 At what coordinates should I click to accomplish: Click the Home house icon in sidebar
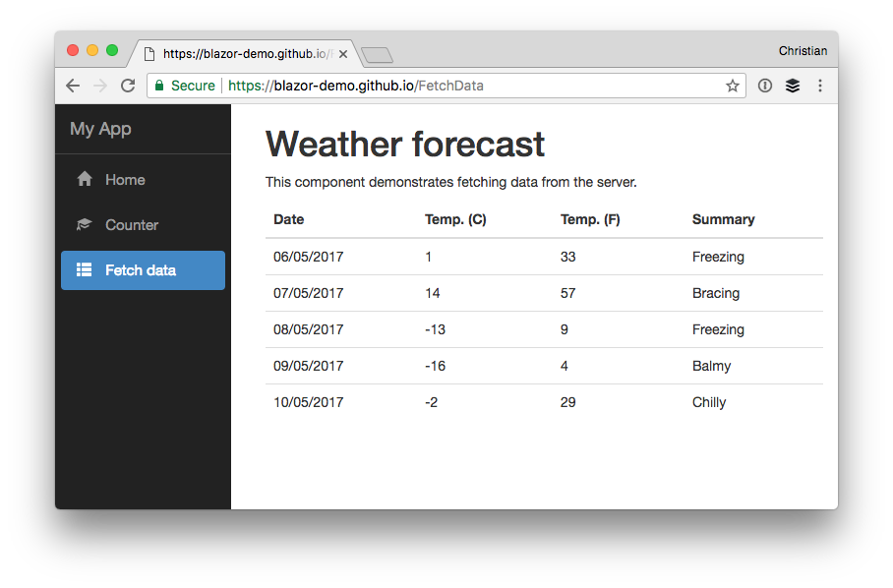(85, 180)
